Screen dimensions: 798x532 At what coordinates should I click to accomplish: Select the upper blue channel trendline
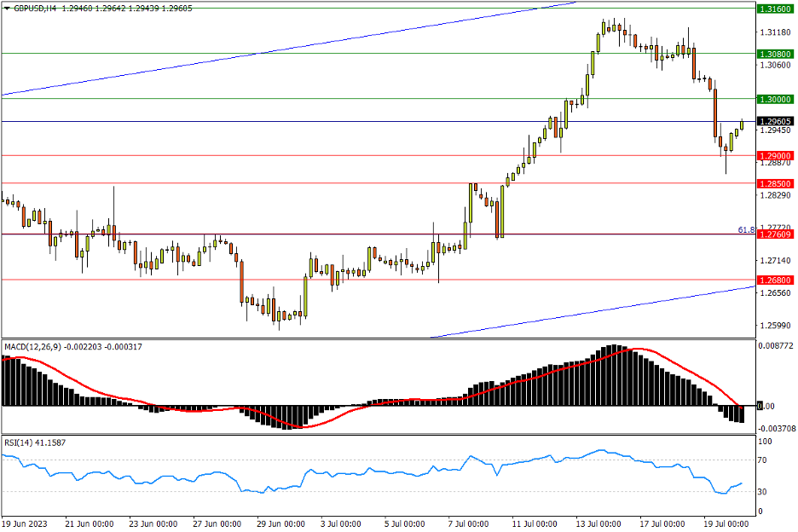tap(256, 55)
